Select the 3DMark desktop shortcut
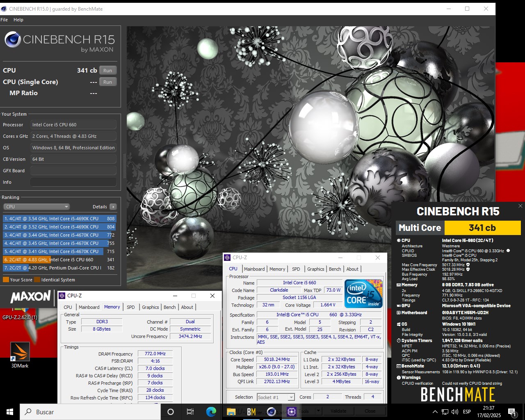Image resolution: width=525 pixels, height=420 pixels. (x=20, y=355)
